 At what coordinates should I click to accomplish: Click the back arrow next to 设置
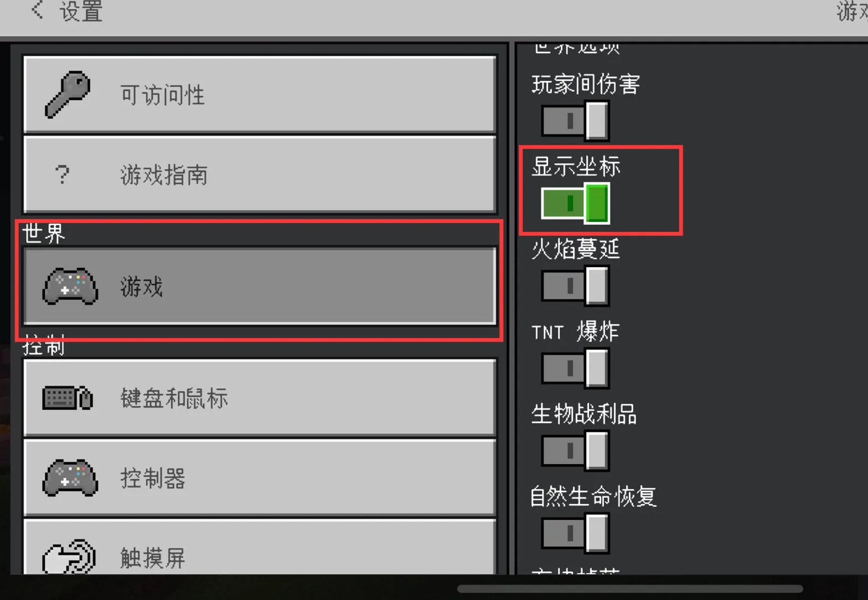[37, 10]
